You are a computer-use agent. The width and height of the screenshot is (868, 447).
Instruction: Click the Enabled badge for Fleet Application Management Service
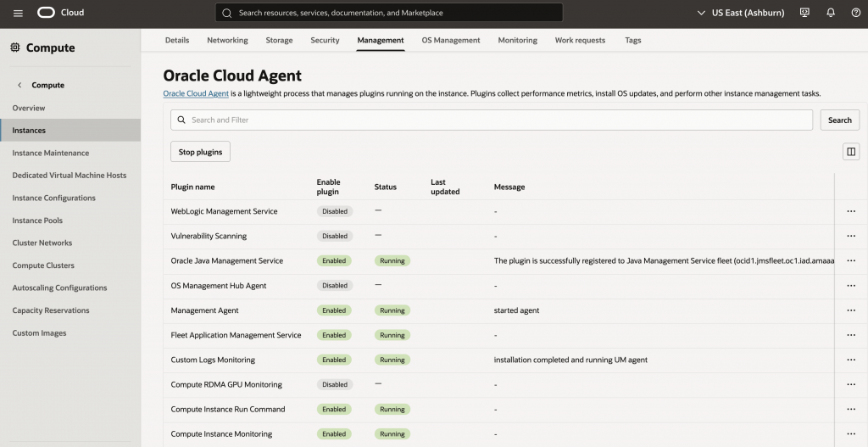coord(334,334)
